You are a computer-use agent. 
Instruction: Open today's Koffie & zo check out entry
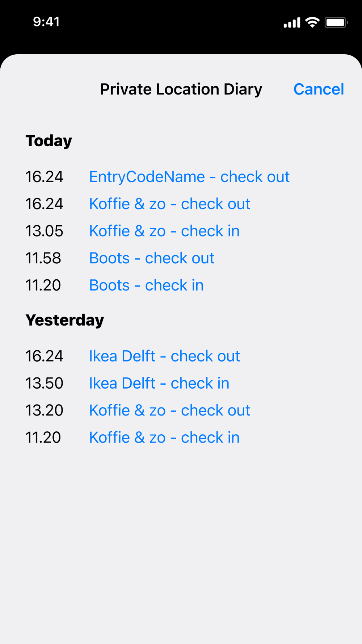tap(169, 204)
